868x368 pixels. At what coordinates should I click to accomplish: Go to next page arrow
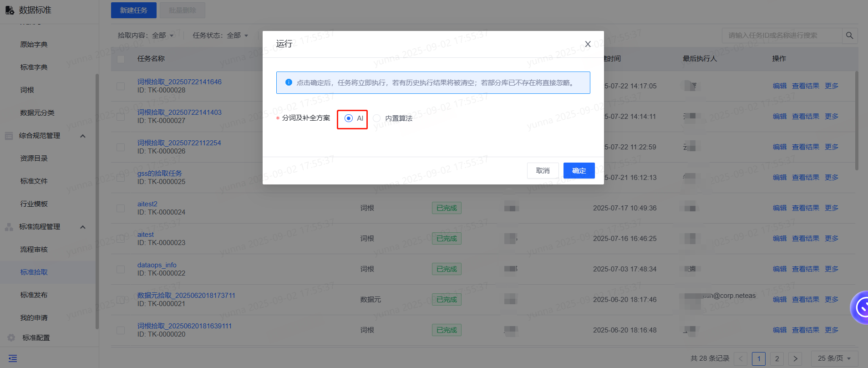coord(795,358)
